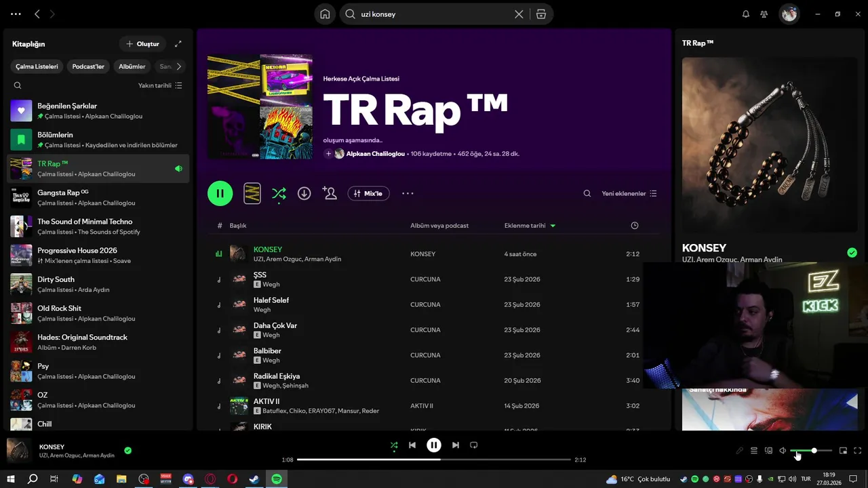Open Steam from the Windows taskbar
The width and height of the screenshot is (868, 488).
254,479
